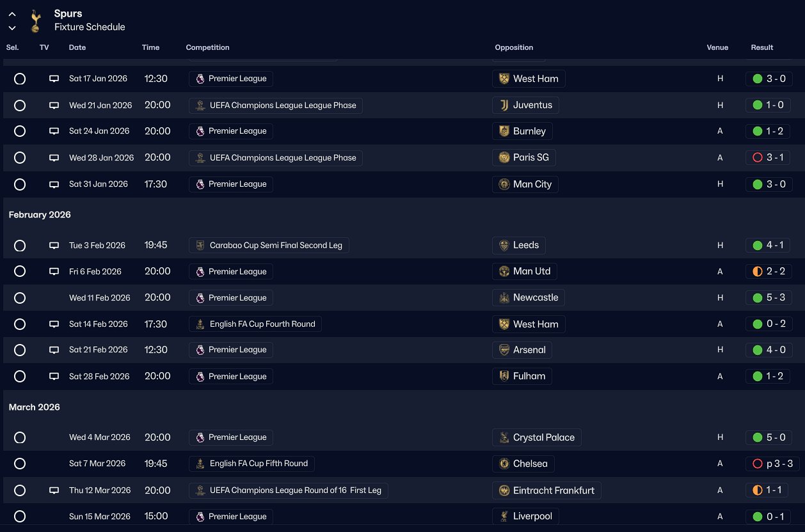This screenshot has width=805, height=532.
Task: Click the Man City club badge
Action: [x=504, y=184]
